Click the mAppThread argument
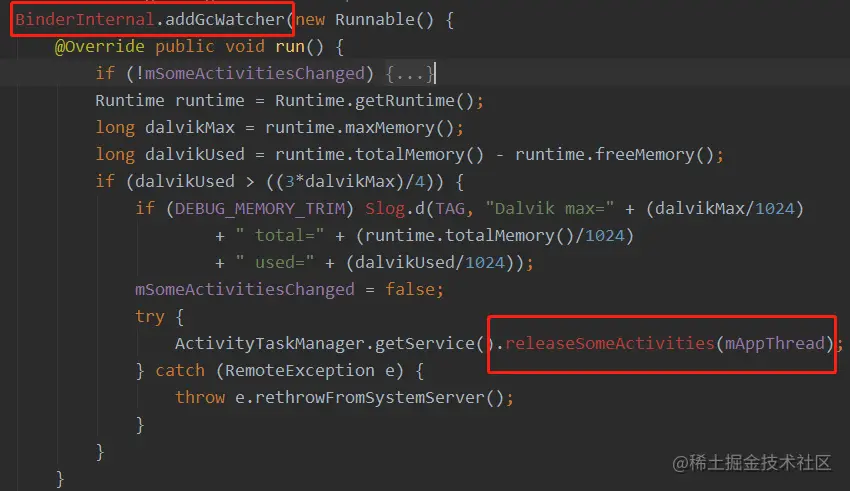The image size is (850, 491). coord(775,344)
